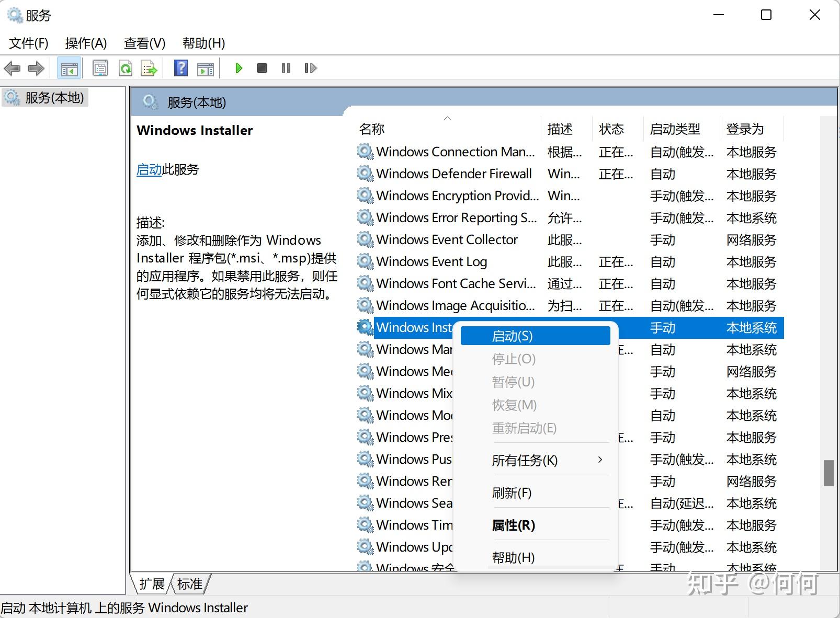This screenshot has width=840, height=618.
Task: Click the Services app icon in title bar
Action: pyautogui.click(x=14, y=15)
